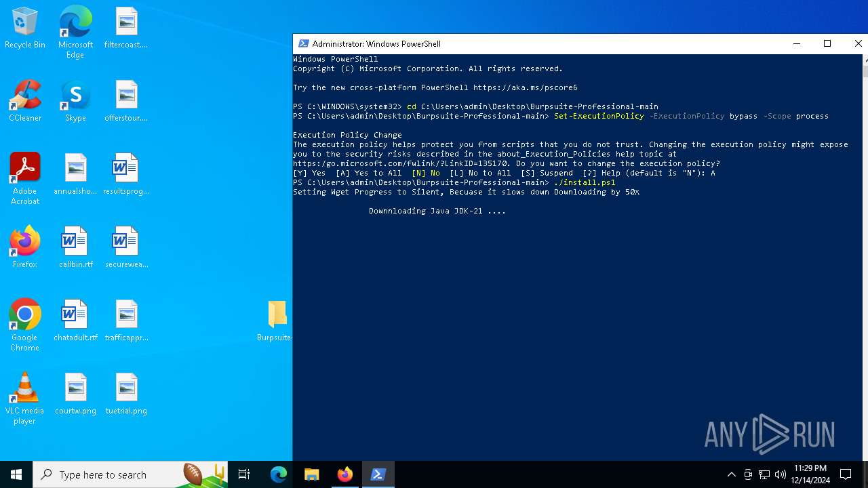Image resolution: width=868 pixels, height=488 pixels.
Task: Open the notification action center
Action: (846, 474)
